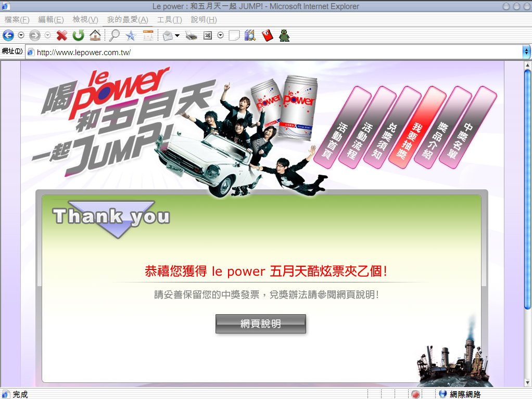
Task: Click text 請妥善保留您的中獎發票
Action: 207,294
